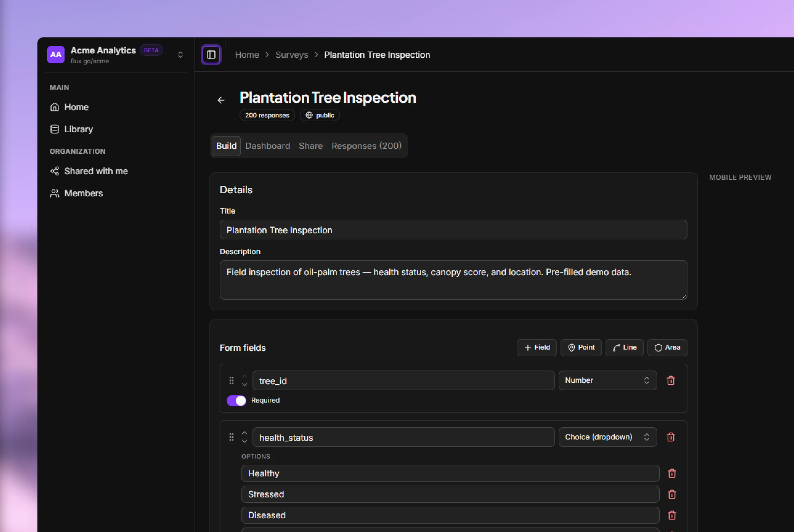Click the back arrow beside the survey title
The image size is (794, 532).
coord(221,100)
